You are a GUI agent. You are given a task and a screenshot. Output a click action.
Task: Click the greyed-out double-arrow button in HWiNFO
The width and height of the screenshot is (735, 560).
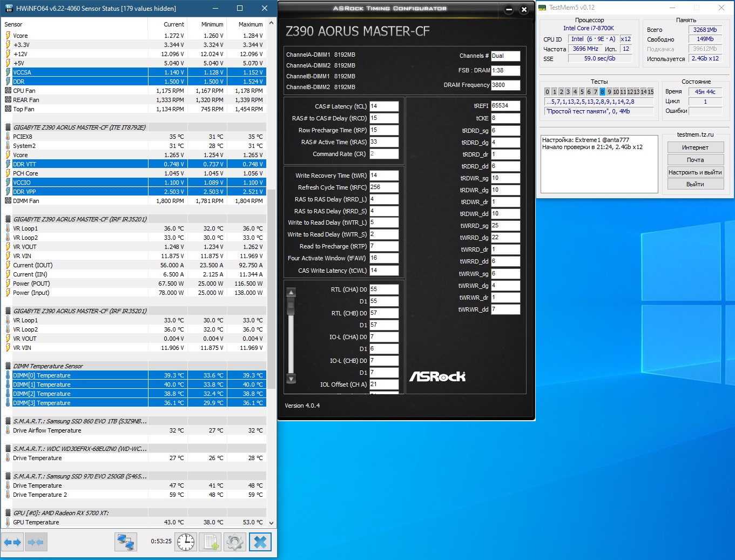36,542
